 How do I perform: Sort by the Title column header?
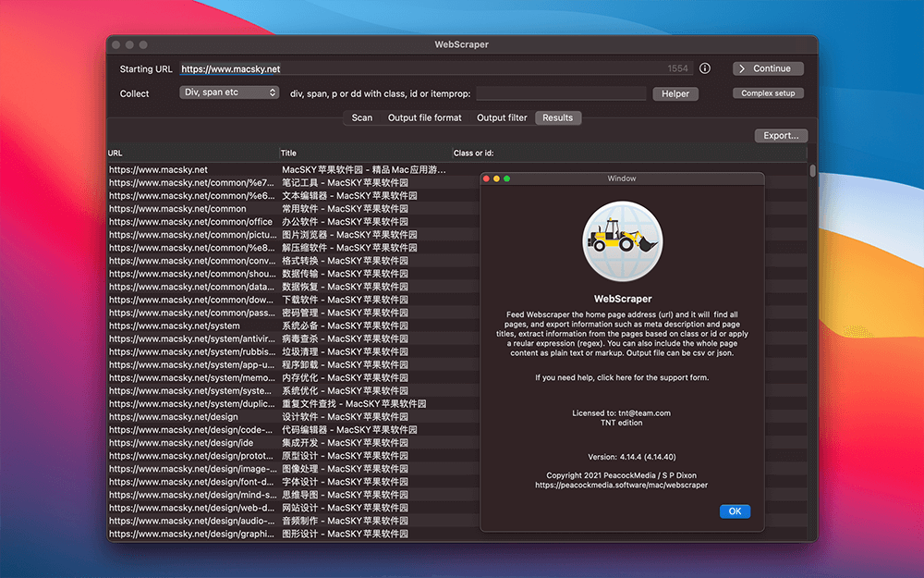365,154
